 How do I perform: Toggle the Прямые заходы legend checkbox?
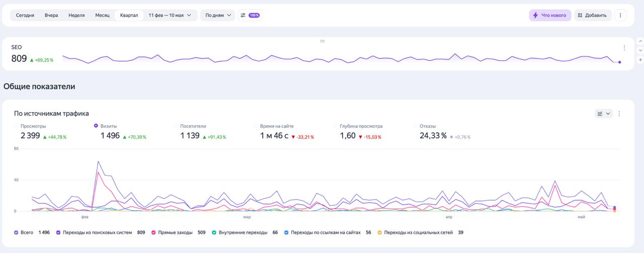153,232
